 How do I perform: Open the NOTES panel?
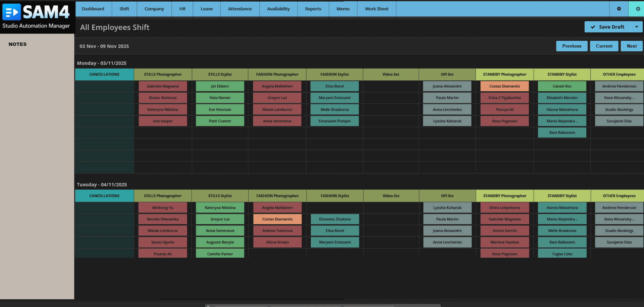17,44
